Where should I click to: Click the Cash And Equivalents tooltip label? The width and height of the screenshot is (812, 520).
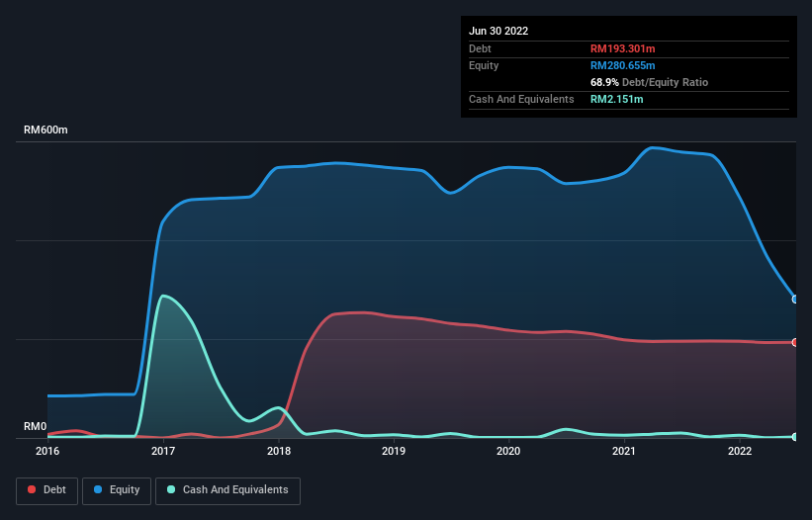(521, 99)
